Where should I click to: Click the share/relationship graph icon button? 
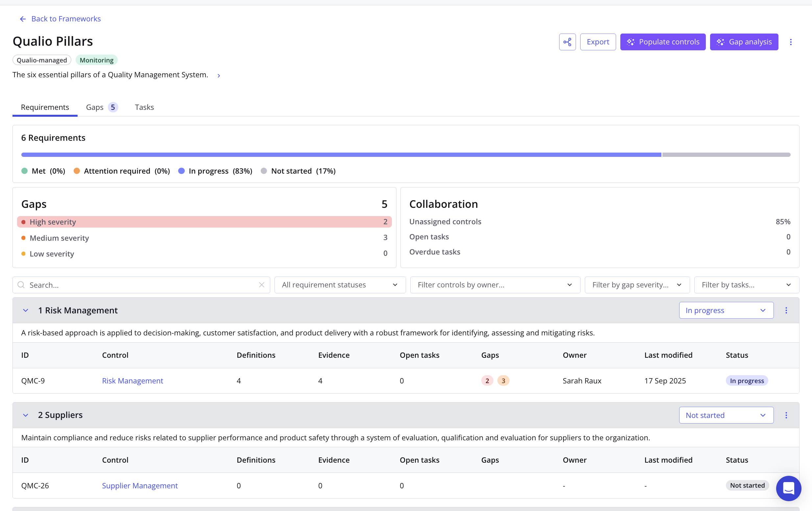pos(567,42)
